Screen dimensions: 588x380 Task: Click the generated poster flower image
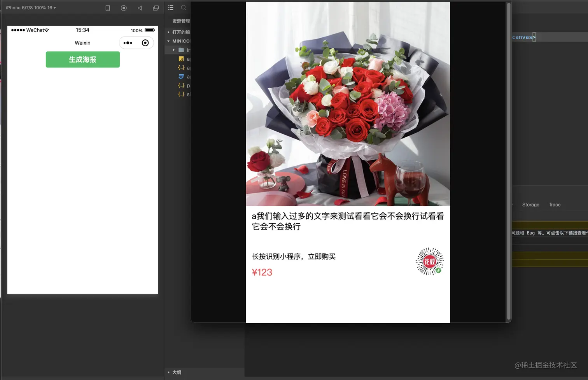(348, 104)
